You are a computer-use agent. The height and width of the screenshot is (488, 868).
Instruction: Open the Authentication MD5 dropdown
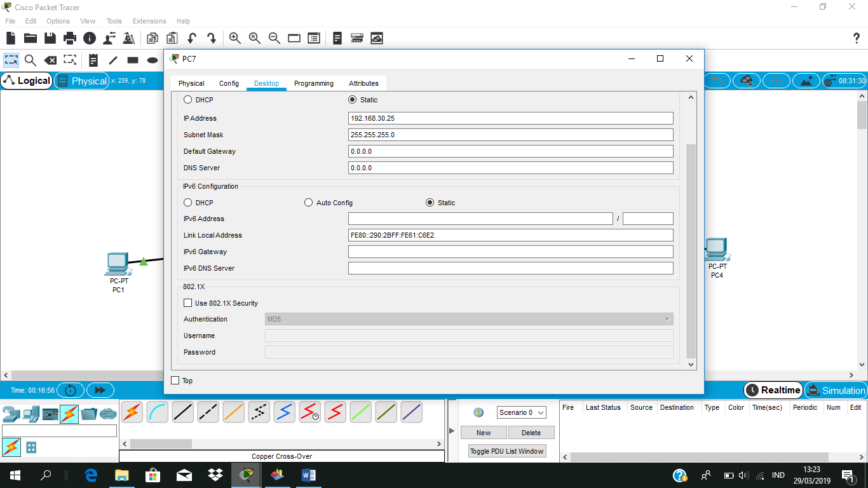point(469,319)
